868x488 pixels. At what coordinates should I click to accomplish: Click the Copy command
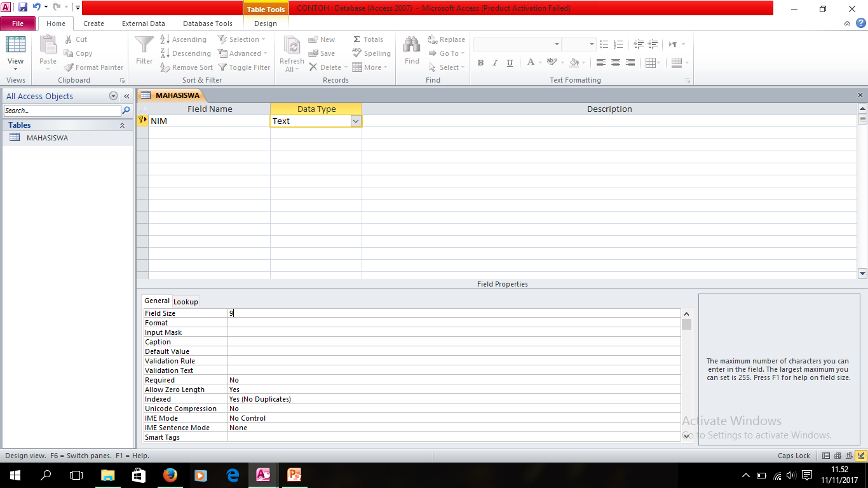78,53
